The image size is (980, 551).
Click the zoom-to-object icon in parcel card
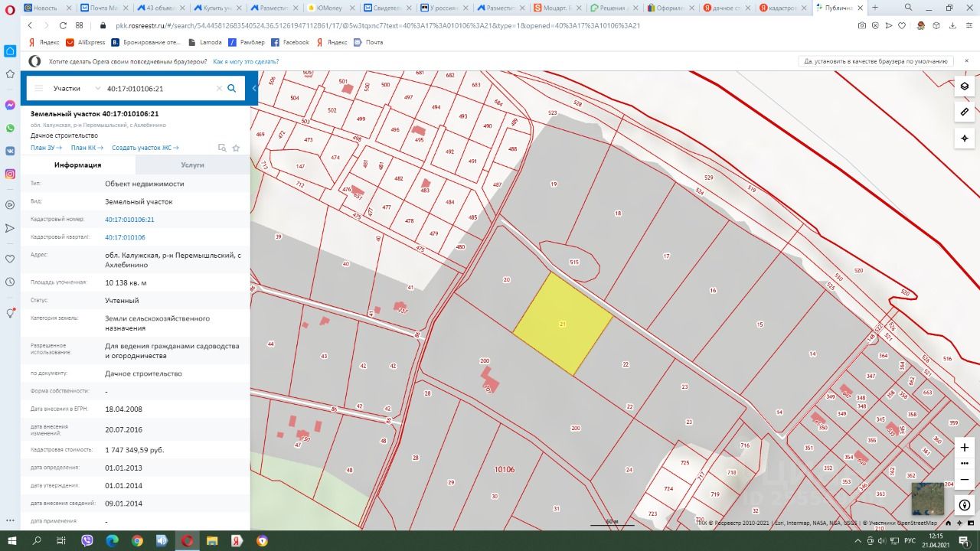222,148
